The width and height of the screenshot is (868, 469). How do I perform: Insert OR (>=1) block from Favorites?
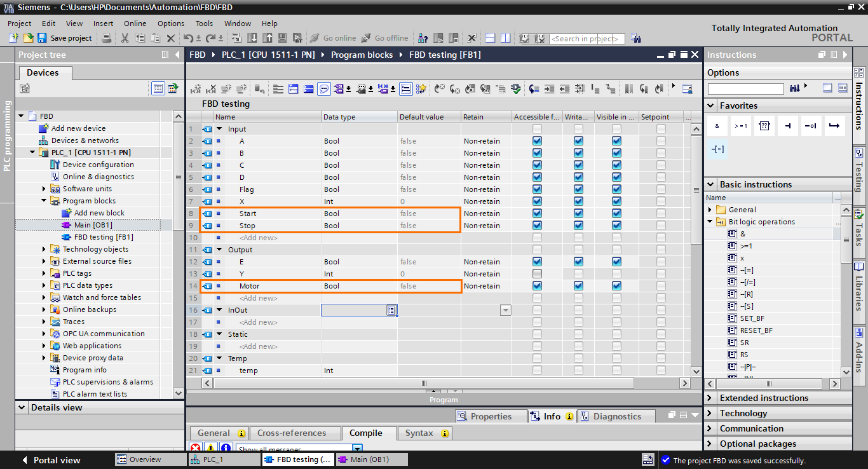tap(740, 125)
